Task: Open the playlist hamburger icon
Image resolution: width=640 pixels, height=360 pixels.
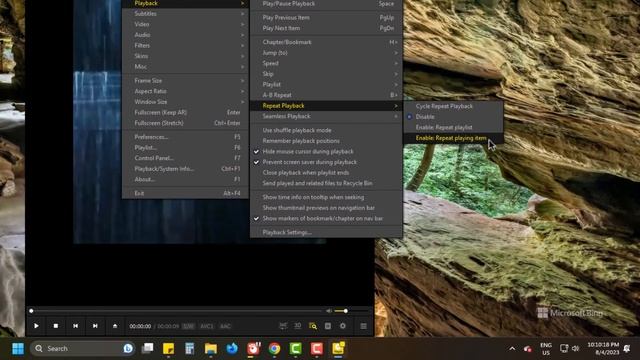Action: [x=363, y=326]
